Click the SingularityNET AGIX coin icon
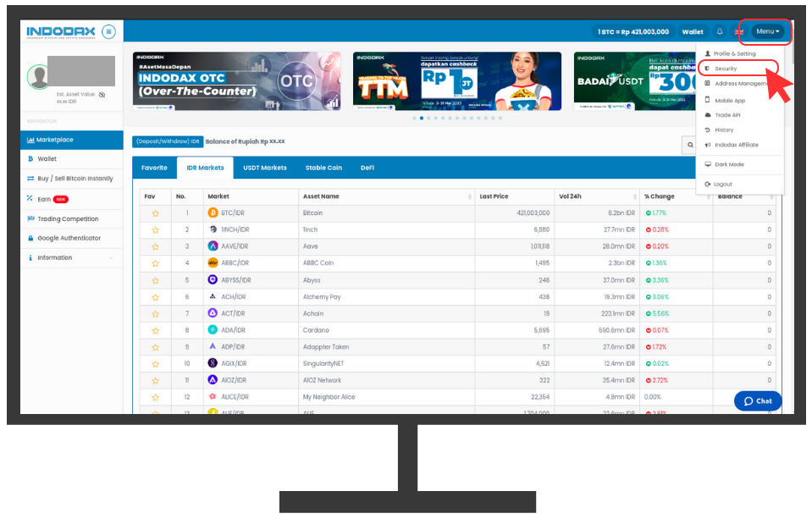This screenshot has width=812, height=519. tap(213, 363)
